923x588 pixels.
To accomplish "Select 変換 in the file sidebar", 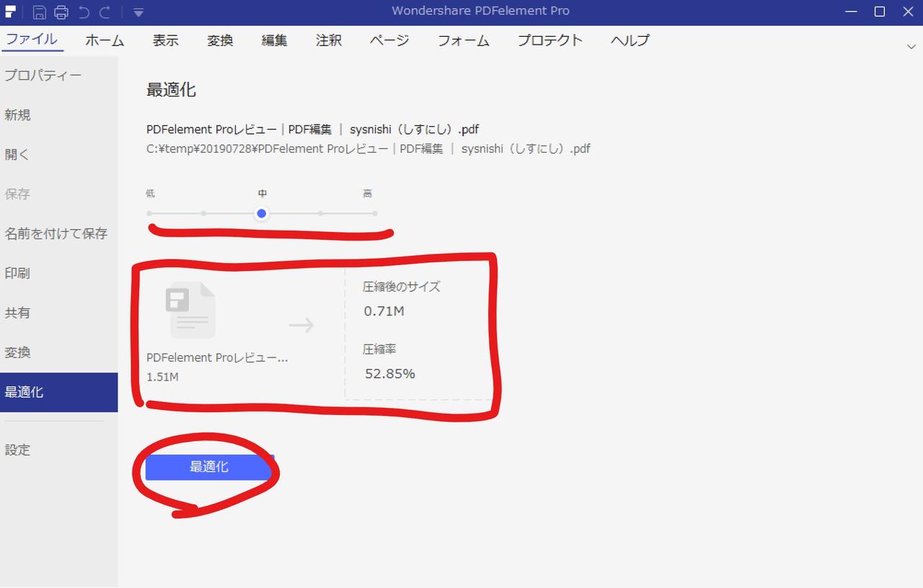I will [x=58, y=352].
